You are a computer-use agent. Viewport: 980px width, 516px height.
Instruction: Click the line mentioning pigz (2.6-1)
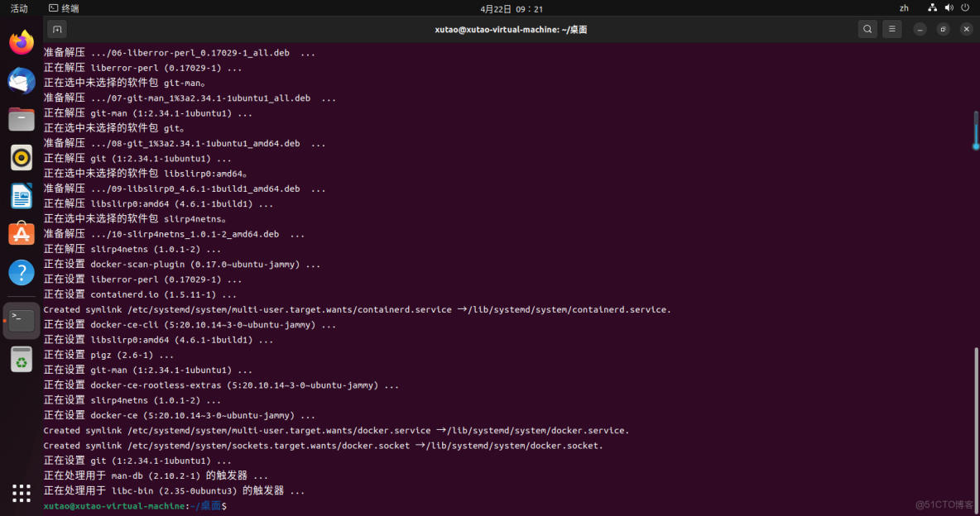pyautogui.click(x=108, y=355)
